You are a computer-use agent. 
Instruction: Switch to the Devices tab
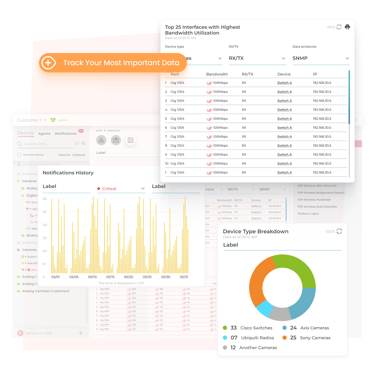(25, 133)
